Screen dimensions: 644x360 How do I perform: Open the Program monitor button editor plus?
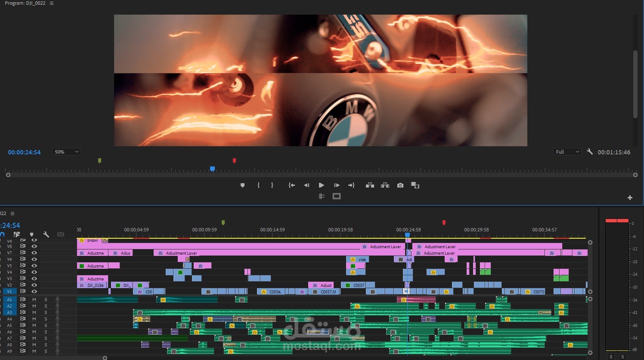(630, 198)
